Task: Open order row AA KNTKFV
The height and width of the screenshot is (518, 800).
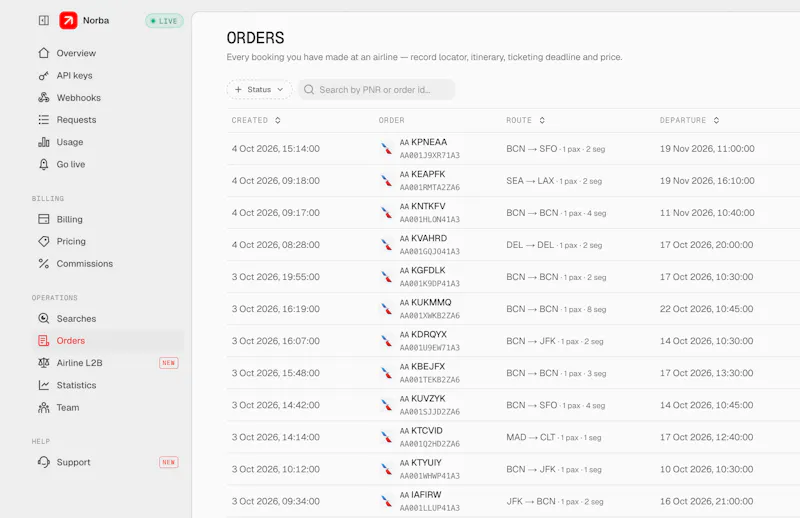Action: coord(513,213)
